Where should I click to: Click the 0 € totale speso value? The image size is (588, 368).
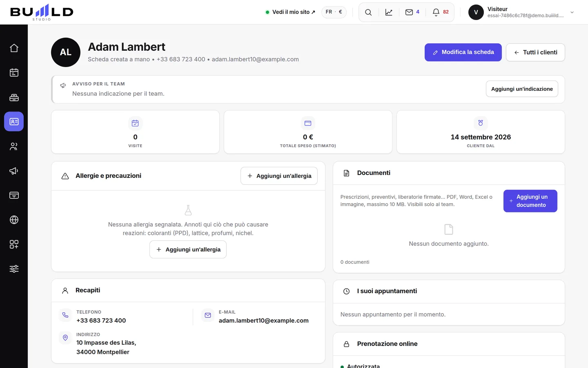pos(308,137)
